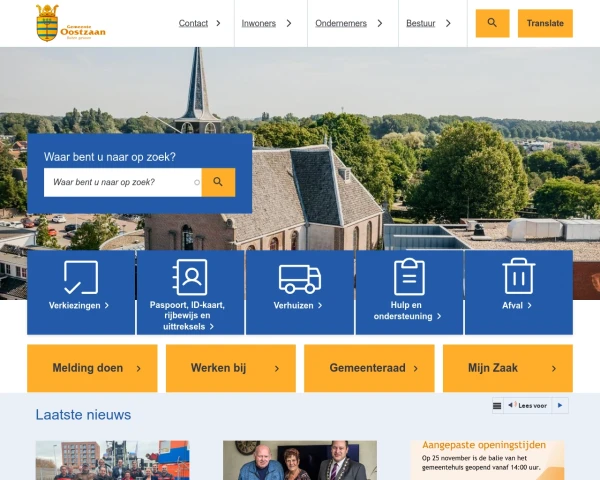The image size is (600, 480).
Task: Click the Melding doen button
Action: pos(92,368)
